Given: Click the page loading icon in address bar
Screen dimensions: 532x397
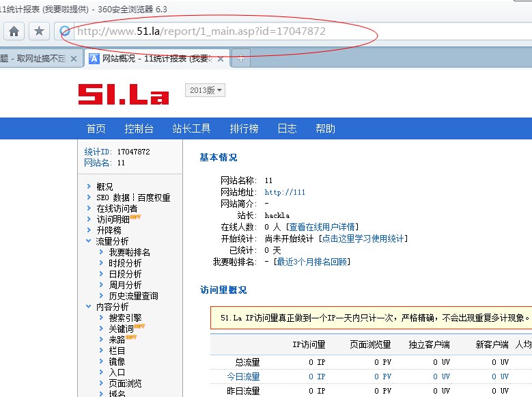Looking at the screenshot, I should click(65, 31).
